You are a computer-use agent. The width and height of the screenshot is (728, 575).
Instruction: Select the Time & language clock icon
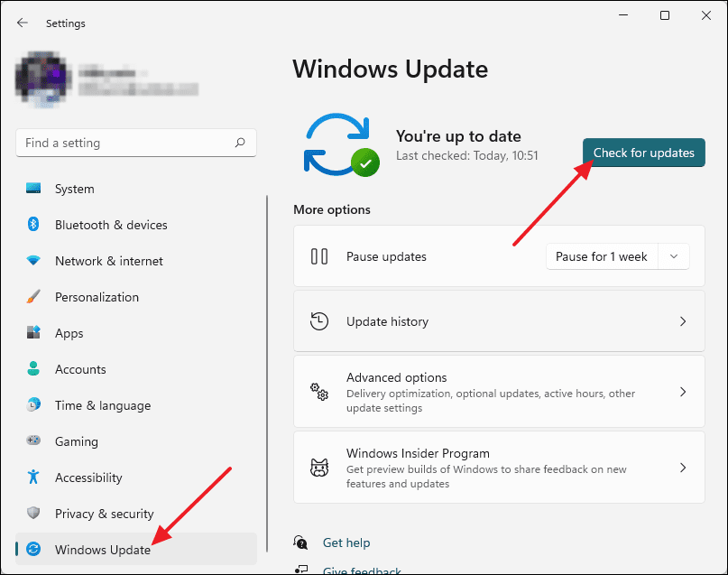(x=34, y=405)
